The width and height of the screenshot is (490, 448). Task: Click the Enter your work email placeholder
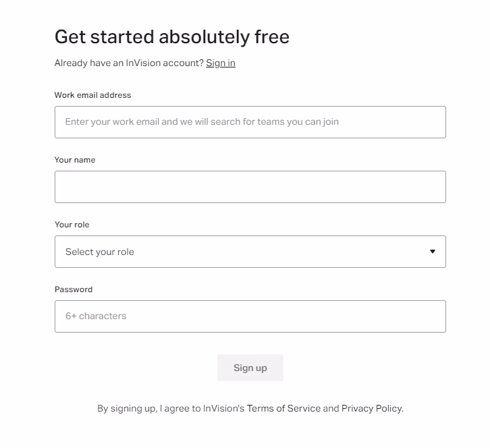click(202, 121)
